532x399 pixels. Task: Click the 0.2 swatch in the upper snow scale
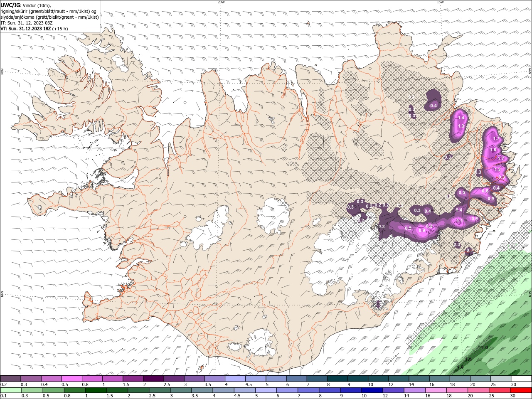(10, 378)
